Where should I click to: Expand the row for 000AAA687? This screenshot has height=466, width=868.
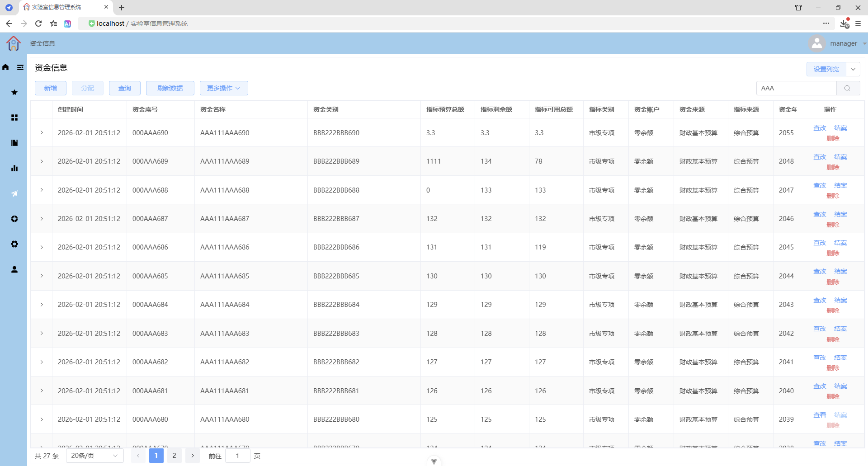[42, 219]
